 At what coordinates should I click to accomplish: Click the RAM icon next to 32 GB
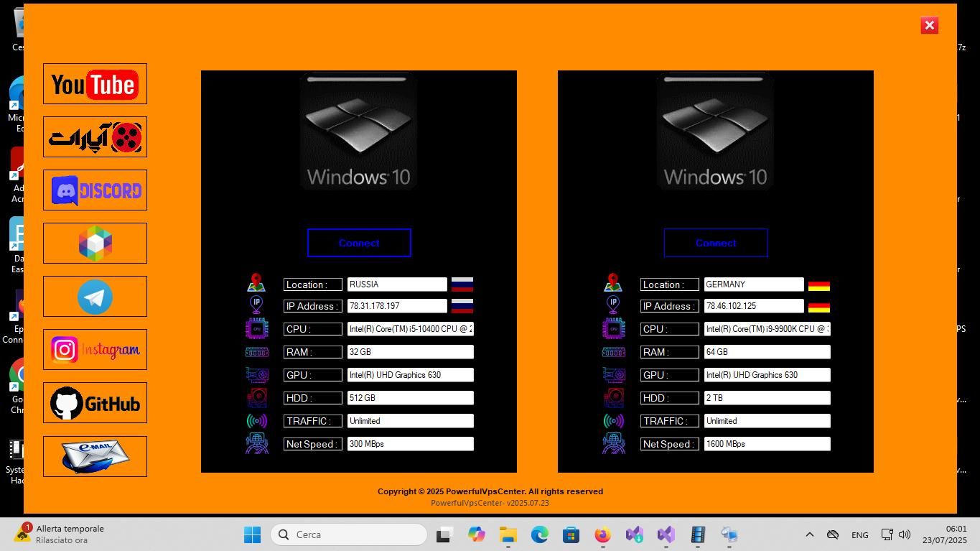coord(257,352)
